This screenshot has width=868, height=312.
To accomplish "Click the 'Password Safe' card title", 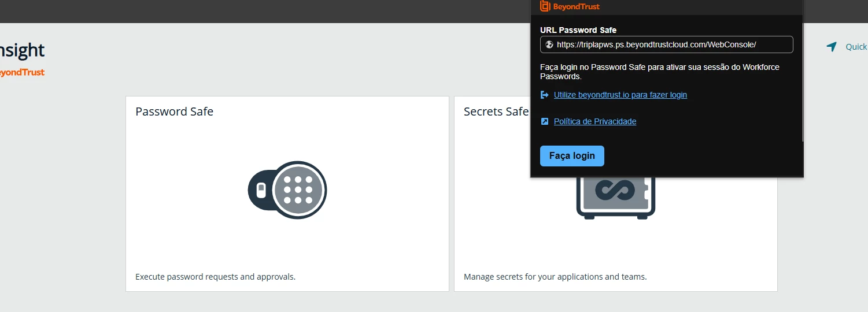I will click(x=174, y=112).
